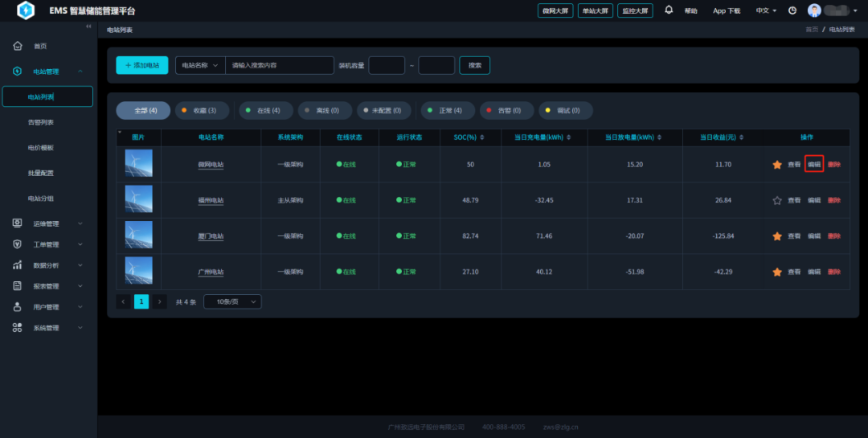The height and width of the screenshot is (438, 868).
Task: Filter by 未配置 (0) tab
Action: click(383, 111)
